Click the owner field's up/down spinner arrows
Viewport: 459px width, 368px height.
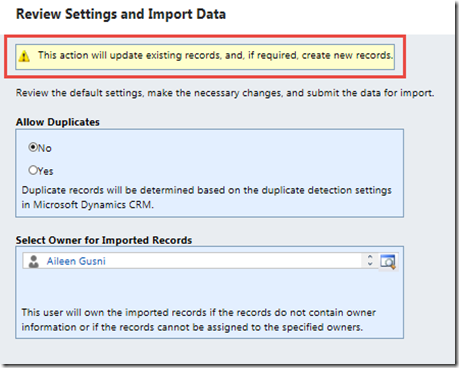click(x=370, y=260)
